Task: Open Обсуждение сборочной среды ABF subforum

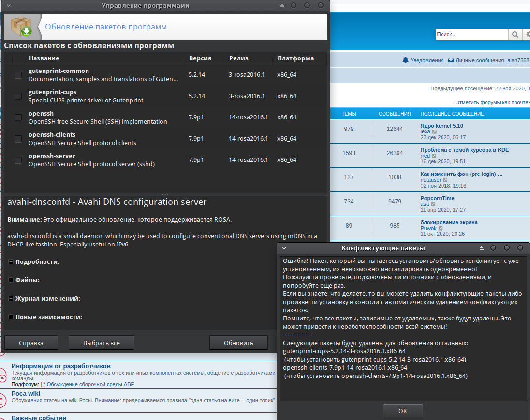Action: pos(90,384)
